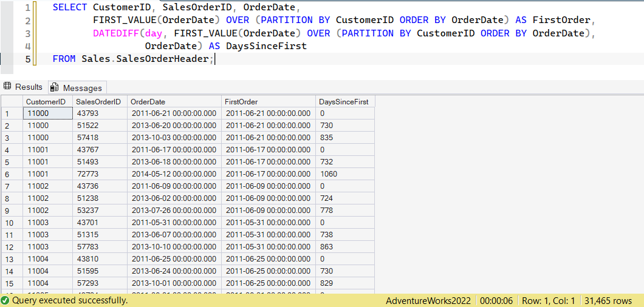Select the CustomerID column header
This screenshot has width=644, height=307.
point(47,101)
